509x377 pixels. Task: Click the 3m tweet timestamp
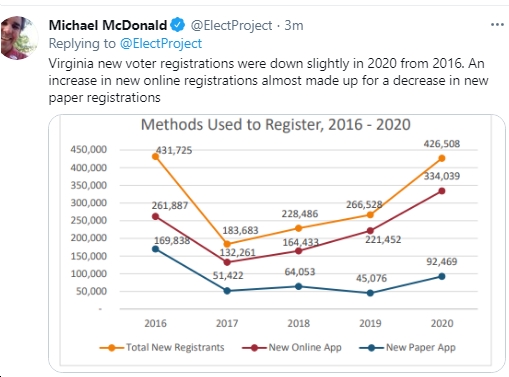click(x=294, y=25)
